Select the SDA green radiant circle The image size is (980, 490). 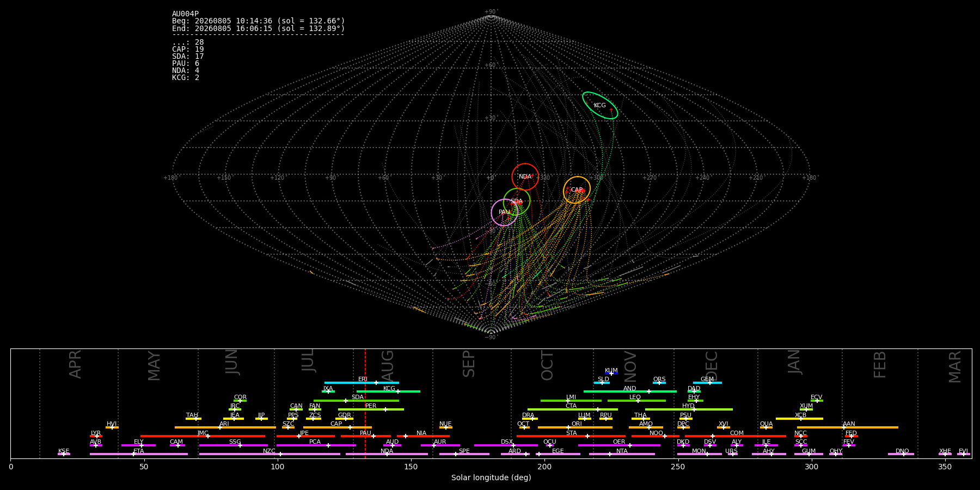[517, 201]
